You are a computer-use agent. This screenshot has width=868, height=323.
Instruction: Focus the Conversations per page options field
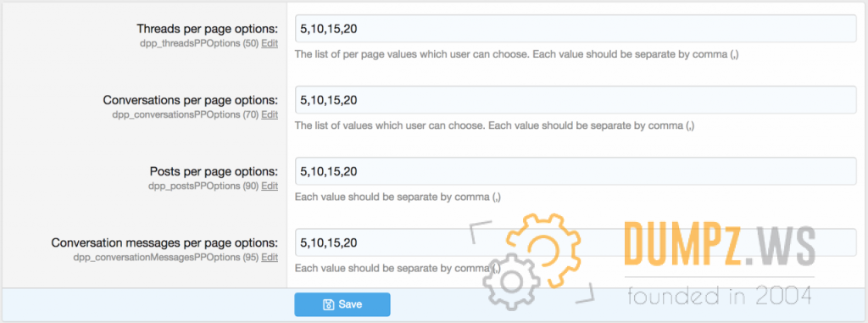point(576,100)
